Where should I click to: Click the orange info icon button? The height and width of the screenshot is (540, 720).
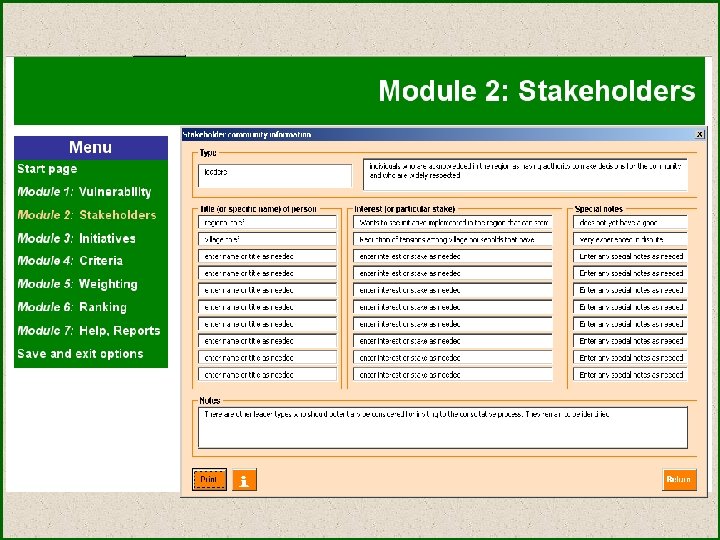click(244, 480)
